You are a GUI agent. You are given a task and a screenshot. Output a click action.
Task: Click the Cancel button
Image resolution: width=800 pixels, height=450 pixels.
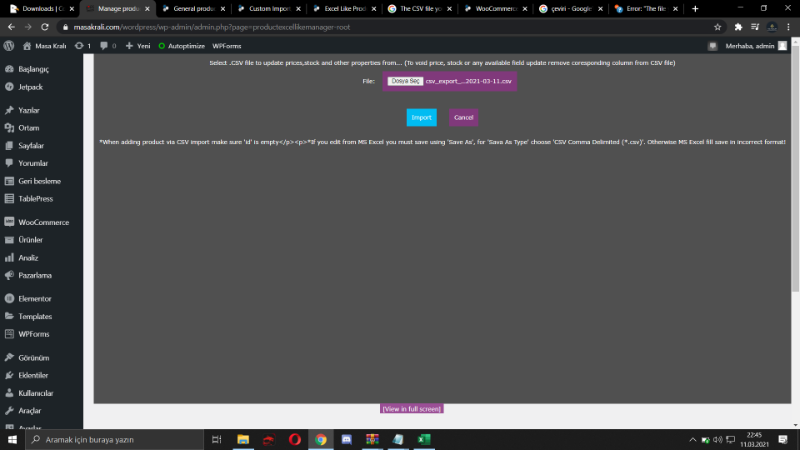click(x=463, y=117)
